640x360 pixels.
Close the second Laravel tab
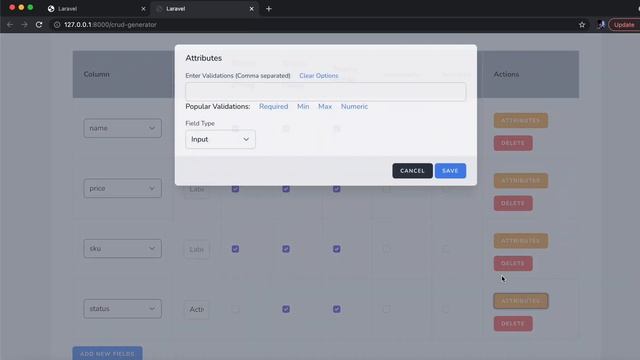pos(251,9)
